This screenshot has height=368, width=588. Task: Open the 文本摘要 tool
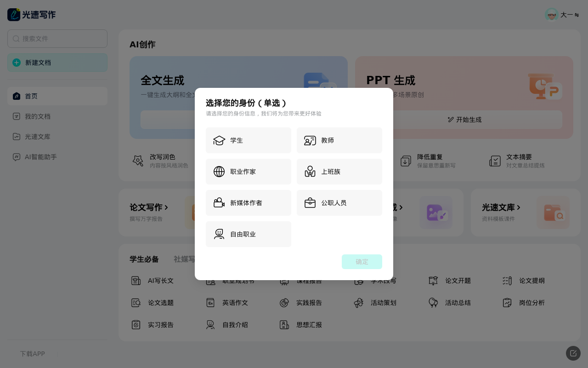point(517,161)
